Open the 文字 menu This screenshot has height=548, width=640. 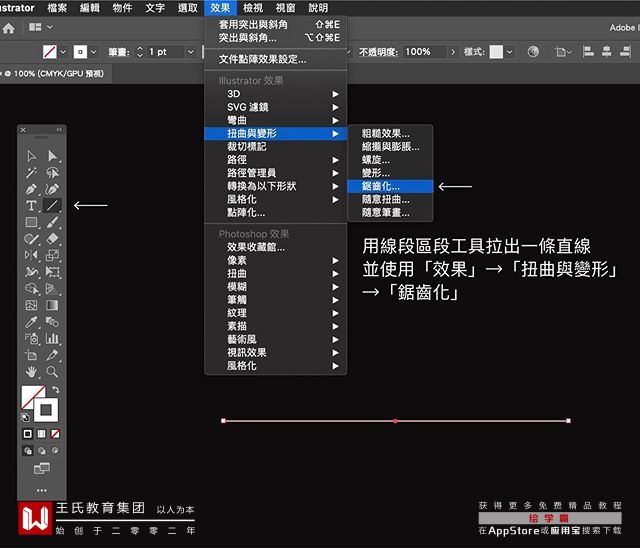click(x=155, y=8)
